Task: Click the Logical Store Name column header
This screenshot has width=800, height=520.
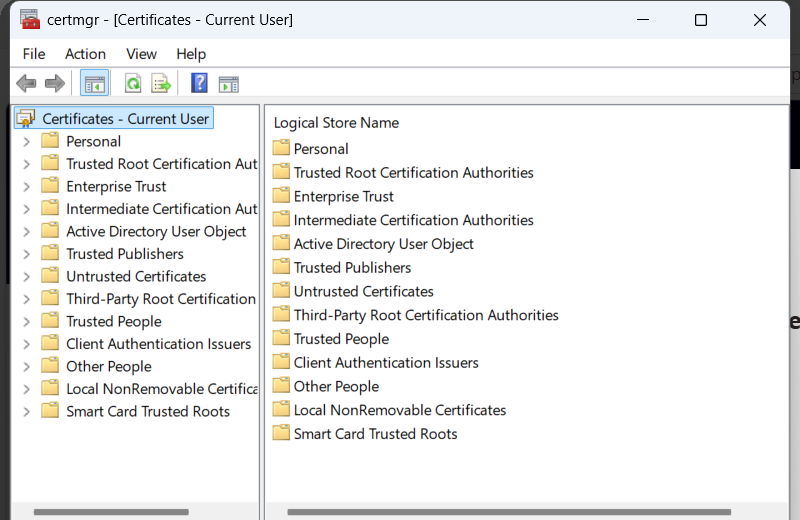Action: pyautogui.click(x=336, y=122)
